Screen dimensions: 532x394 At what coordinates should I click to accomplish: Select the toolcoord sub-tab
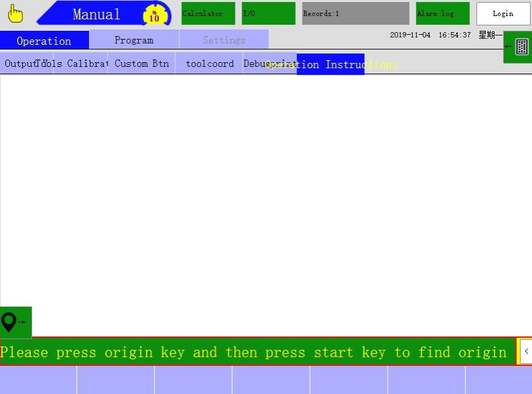pyautogui.click(x=209, y=64)
